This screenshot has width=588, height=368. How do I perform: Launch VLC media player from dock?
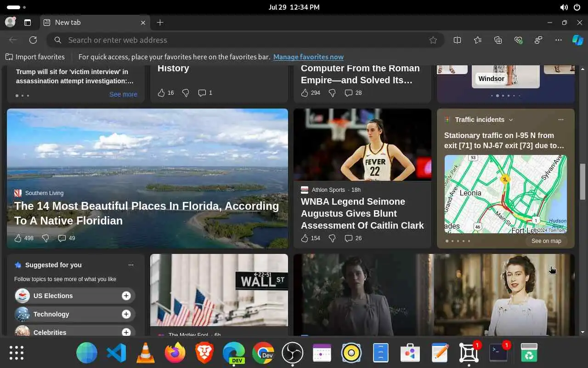pos(146,353)
